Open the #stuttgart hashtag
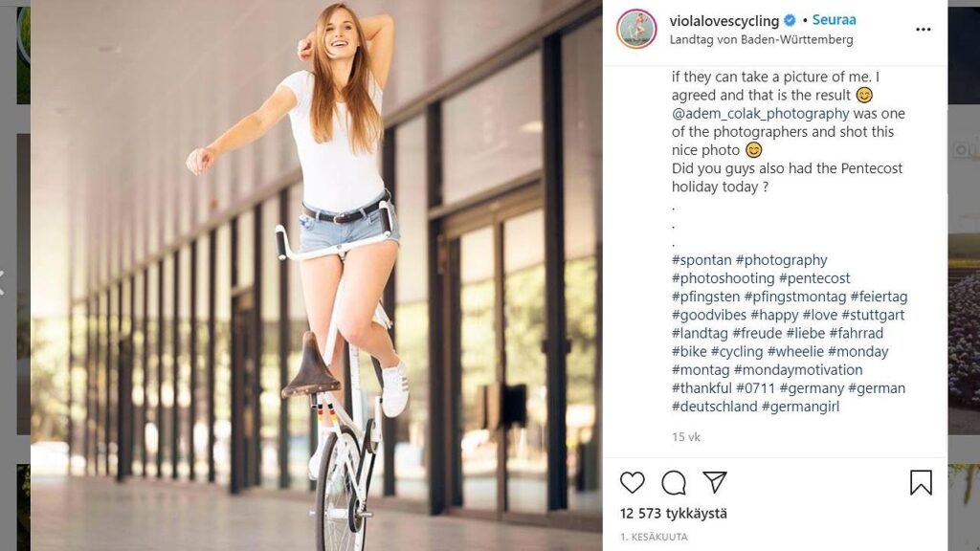This screenshot has width=980, height=551. [x=872, y=315]
